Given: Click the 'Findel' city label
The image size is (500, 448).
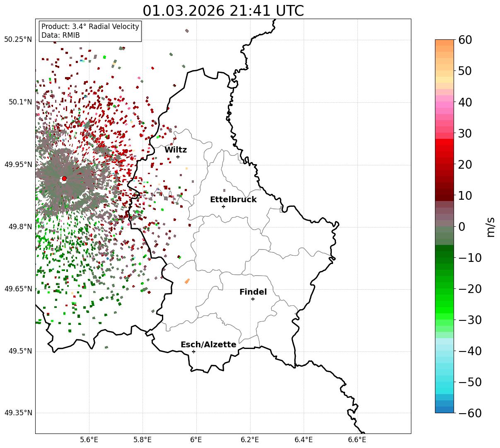Looking at the screenshot, I should pyautogui.click(x=253, y=292).
